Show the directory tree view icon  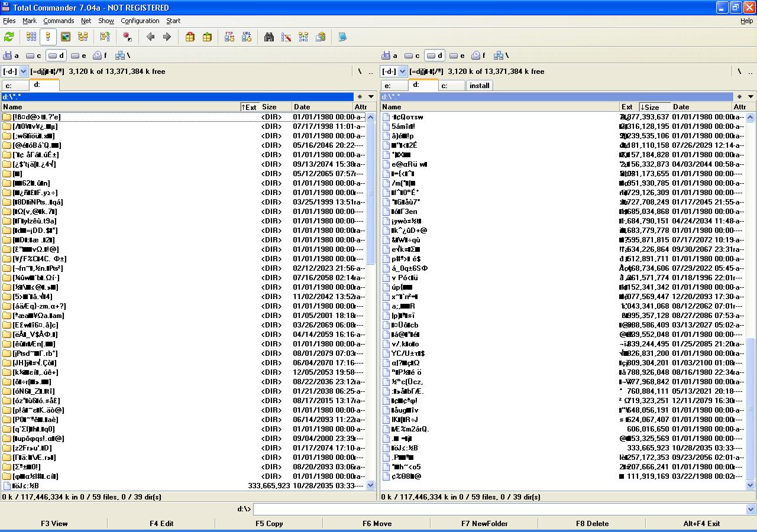83,37
